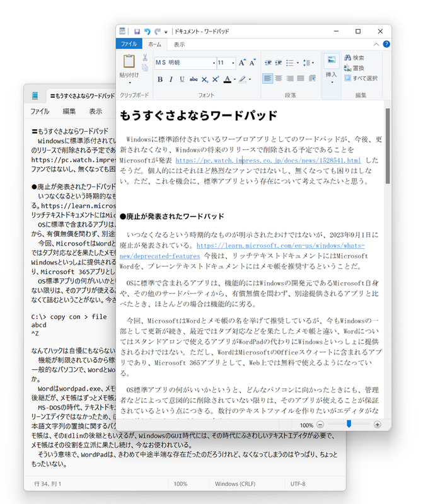Open 編集 menu in Notepad window

(x=69, y=112)
